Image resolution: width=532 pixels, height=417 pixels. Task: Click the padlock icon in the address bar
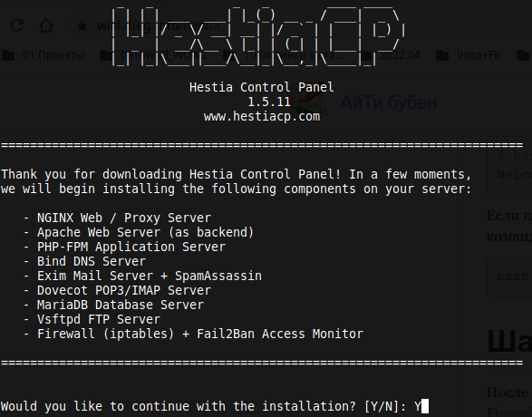click(82, 25)
